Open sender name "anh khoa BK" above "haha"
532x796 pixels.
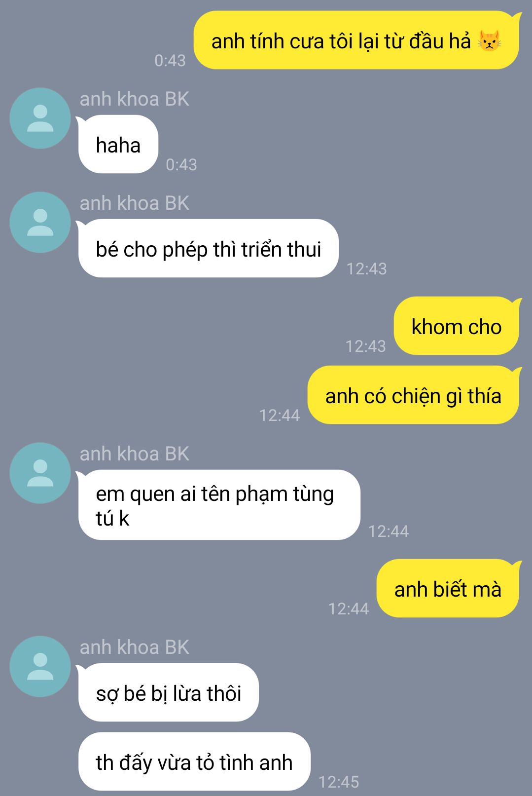click(x=135, y=99)
